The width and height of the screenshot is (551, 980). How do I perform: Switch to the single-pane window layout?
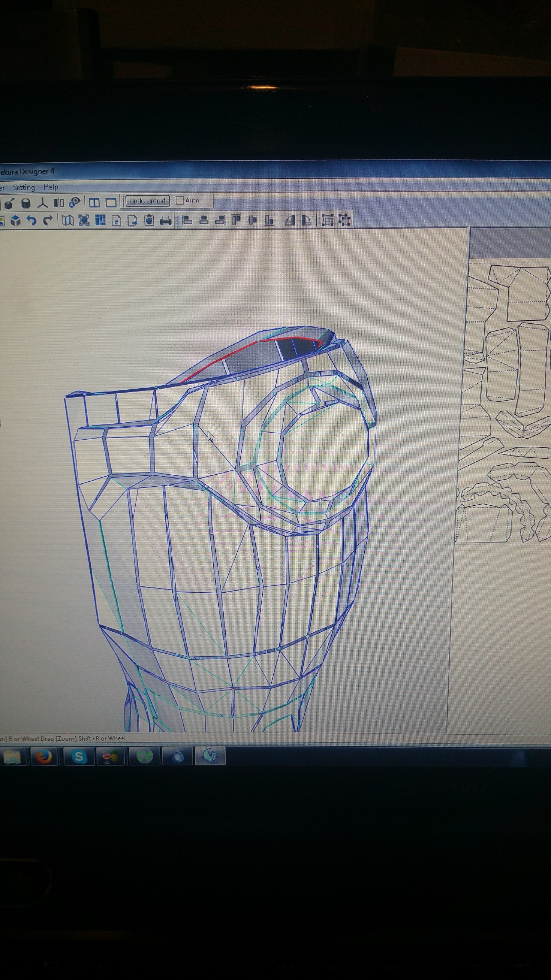point(111,203)
